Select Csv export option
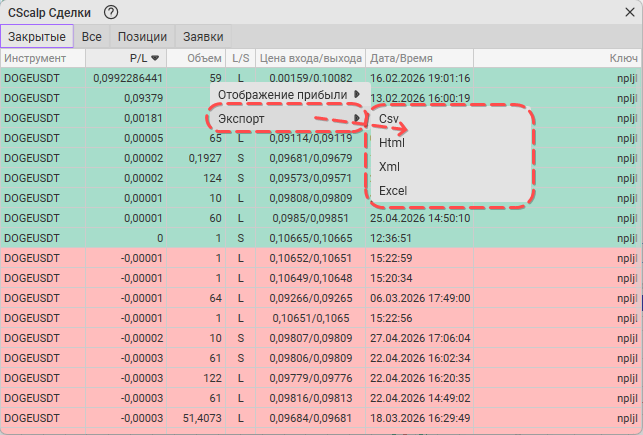 388,118
